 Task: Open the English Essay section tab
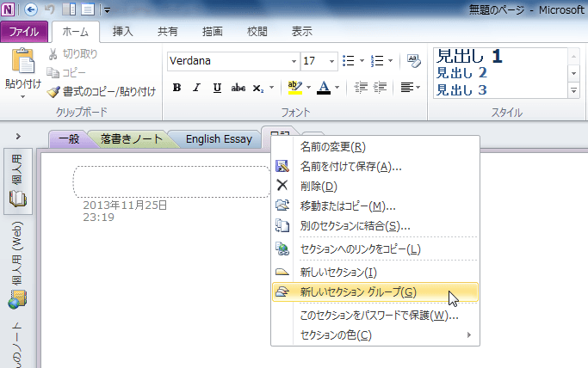[219, 139]
